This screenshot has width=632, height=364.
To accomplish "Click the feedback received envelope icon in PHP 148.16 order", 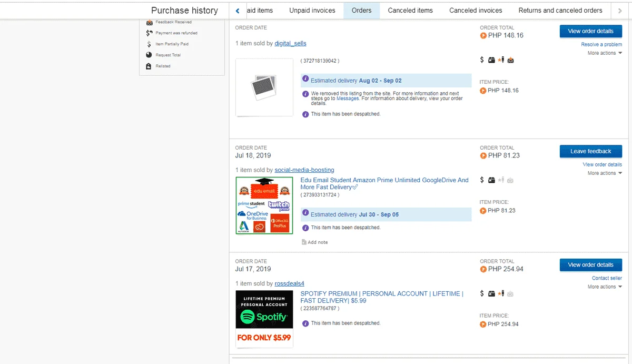I will click(x=510, y=60).
